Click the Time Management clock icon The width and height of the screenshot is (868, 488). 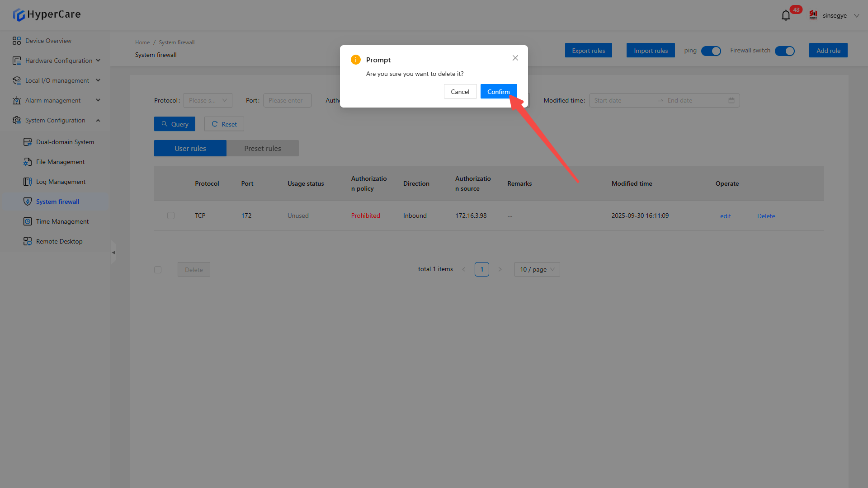(28, 221)
